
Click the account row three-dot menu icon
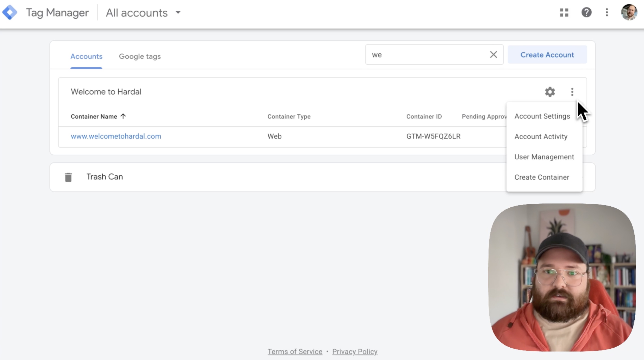pyautogui.click(x=572, y=92)
